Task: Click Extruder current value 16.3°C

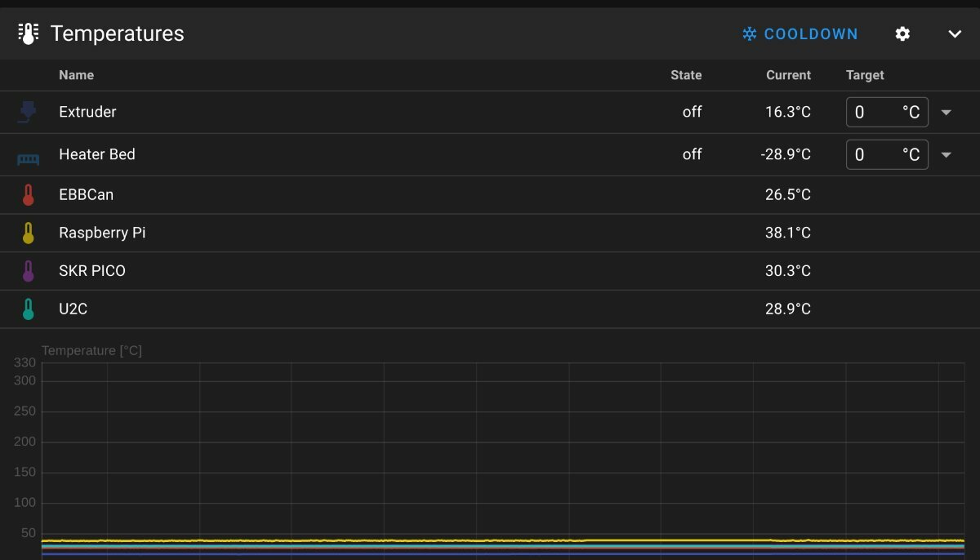Action: tap(788, 112)
